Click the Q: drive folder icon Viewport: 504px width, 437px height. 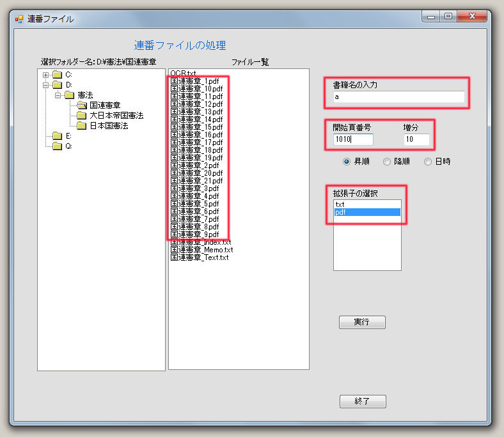[57, 146]
